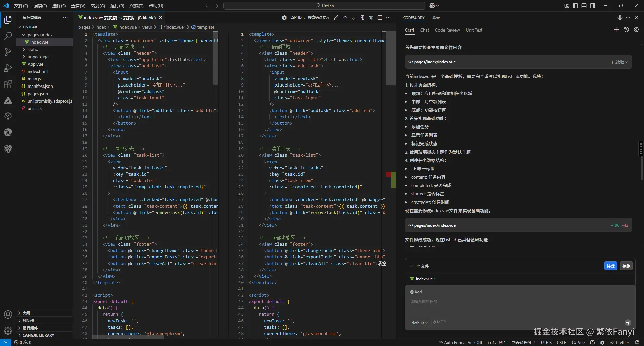
Task: Open the errors and warnings indicator
Action: 23,342
